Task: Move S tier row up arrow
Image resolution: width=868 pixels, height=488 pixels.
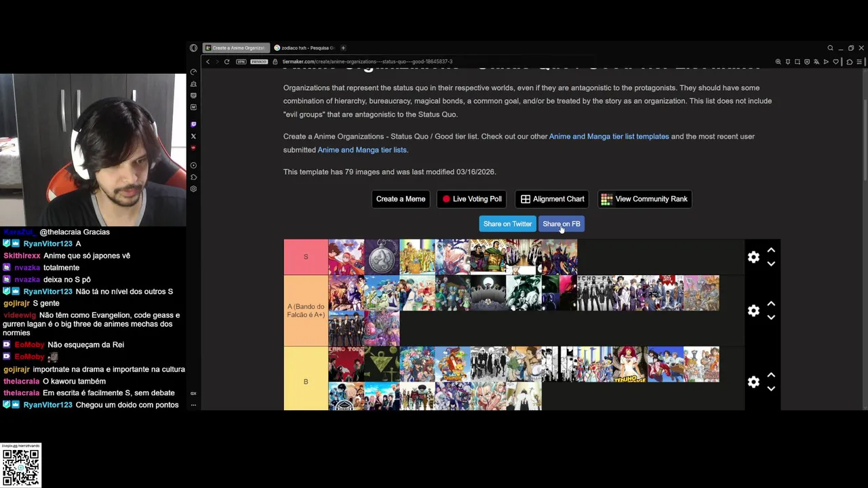Action: pyautogui.click(x=771, y=250)
